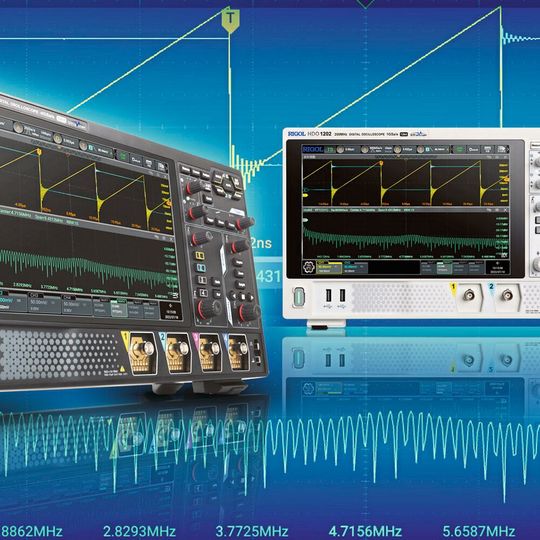Click the channel 1 probe connector on the dark oscilloscope
This screenshot has height=540, width=540.
[142, 352]
